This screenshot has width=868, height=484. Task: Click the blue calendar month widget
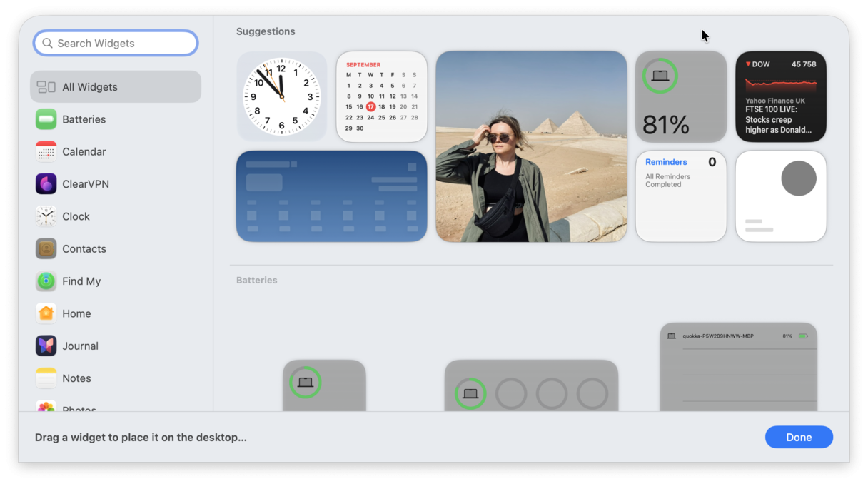(x=331, y=196)
